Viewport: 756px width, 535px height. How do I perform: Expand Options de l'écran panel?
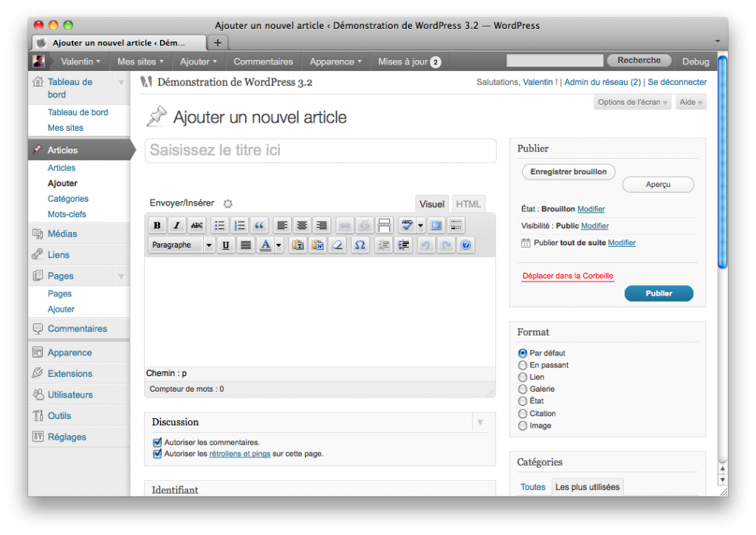click(x=632, y=102)
